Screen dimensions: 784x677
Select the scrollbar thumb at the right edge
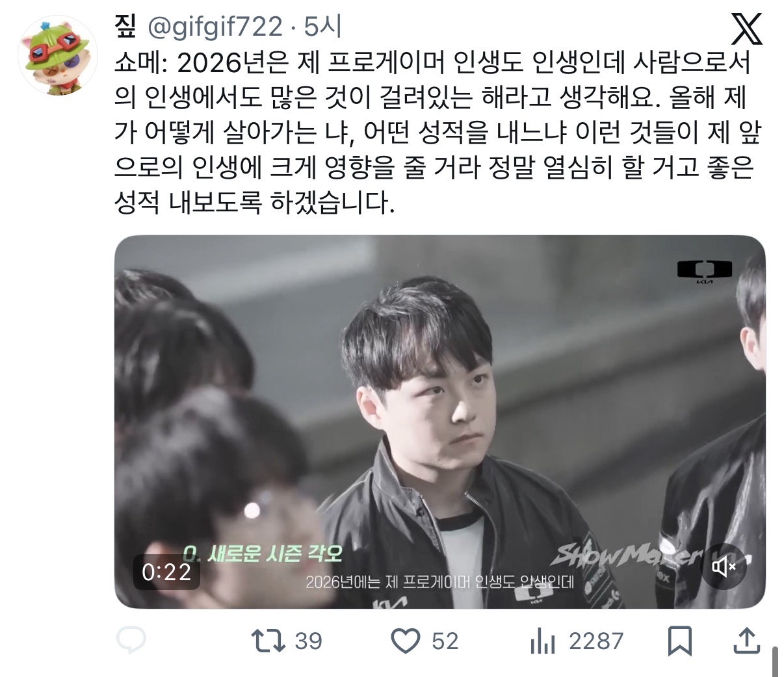pos(775,661)
